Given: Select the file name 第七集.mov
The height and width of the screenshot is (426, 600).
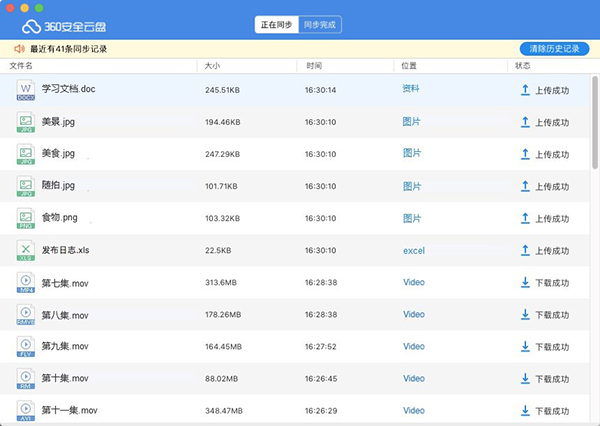Looking at the screenshot, I should (65, 283).
